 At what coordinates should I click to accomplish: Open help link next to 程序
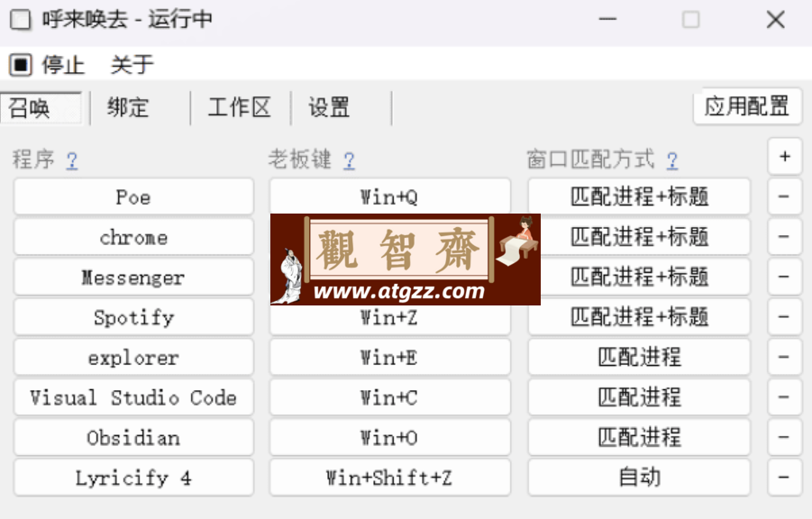point(72,160)
